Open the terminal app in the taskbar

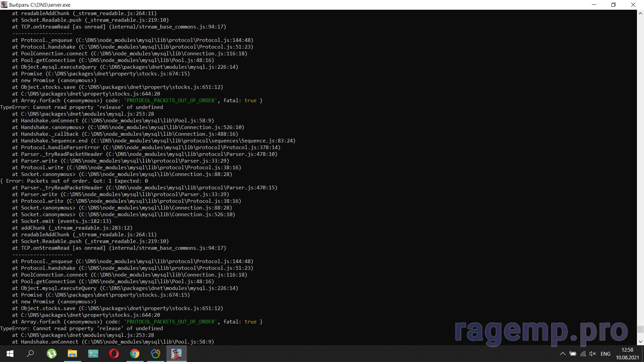coord(93,354)
